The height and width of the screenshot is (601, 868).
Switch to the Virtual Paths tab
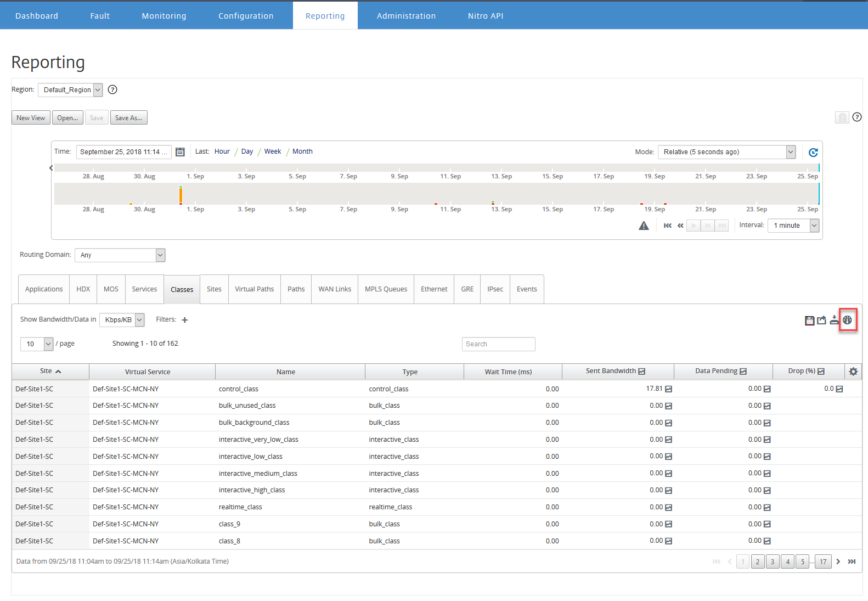click(x=255, y=289)
